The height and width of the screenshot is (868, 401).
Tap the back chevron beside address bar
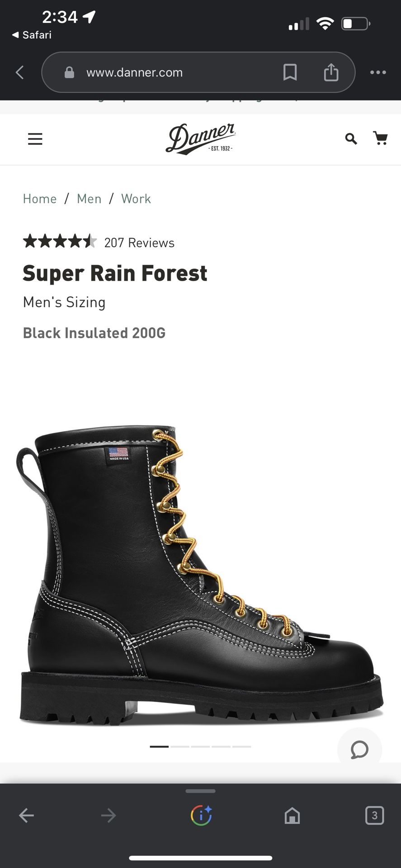(x=19, y=72)
